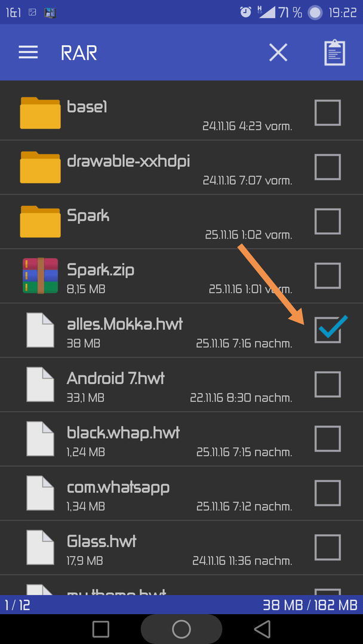363x644 pixels.
Task: Tick the Glass.hwt checkbox
Action: (x=328, y=547)
